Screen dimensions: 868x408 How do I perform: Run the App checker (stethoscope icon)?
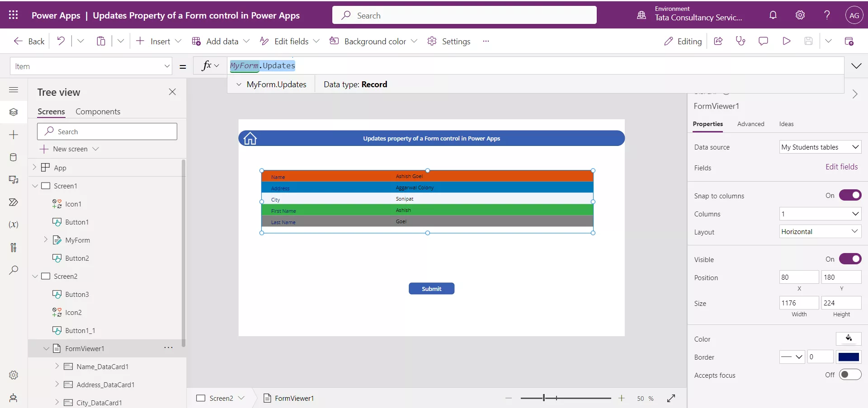[x=741, y=41]
